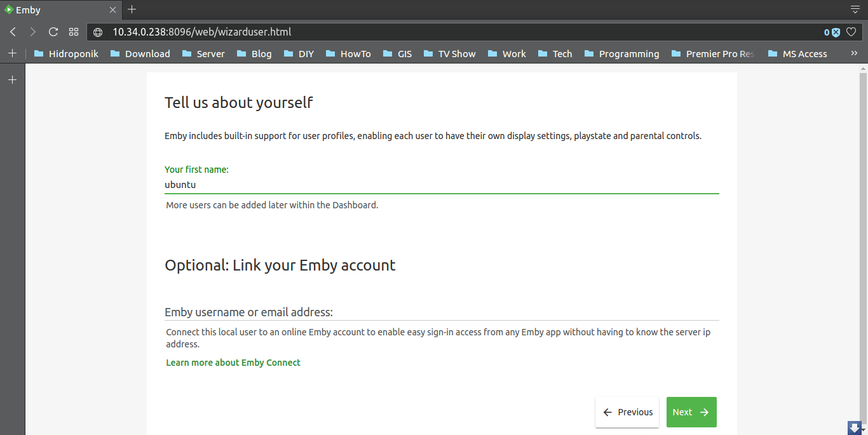Select the Emby browser tab

pos(57,10)
